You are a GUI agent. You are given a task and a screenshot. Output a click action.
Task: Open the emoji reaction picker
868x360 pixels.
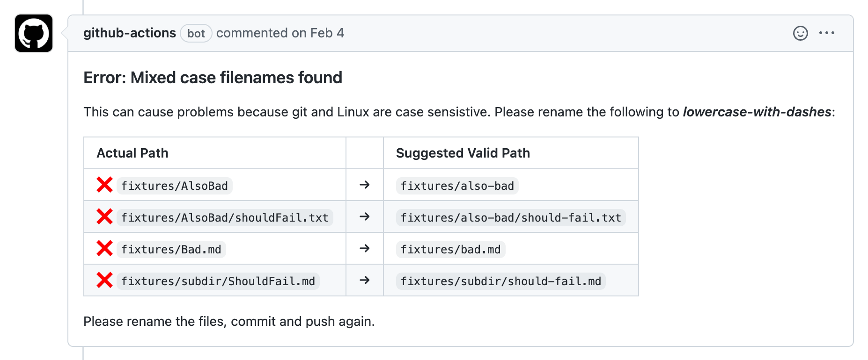coord(800,33)
